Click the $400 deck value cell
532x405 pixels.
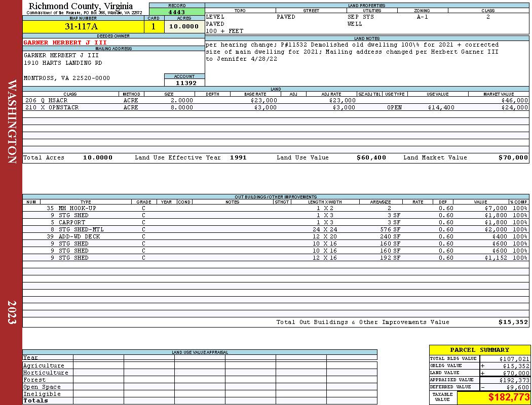[500, 237]
